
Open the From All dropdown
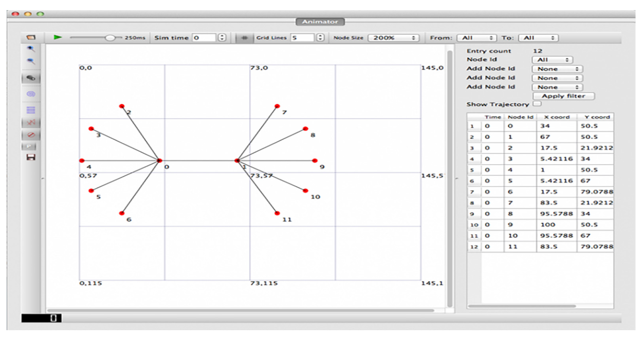click(477, 38)
